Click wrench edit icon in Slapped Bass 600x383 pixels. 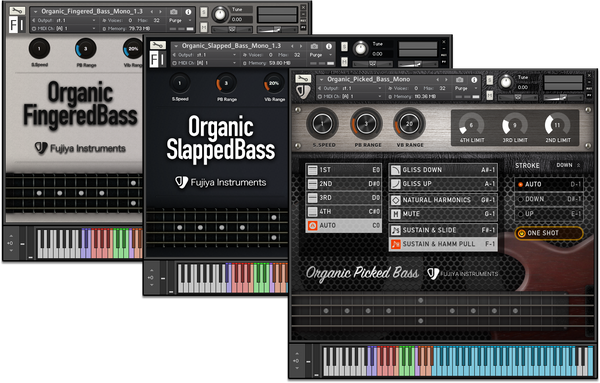[157, 45]
